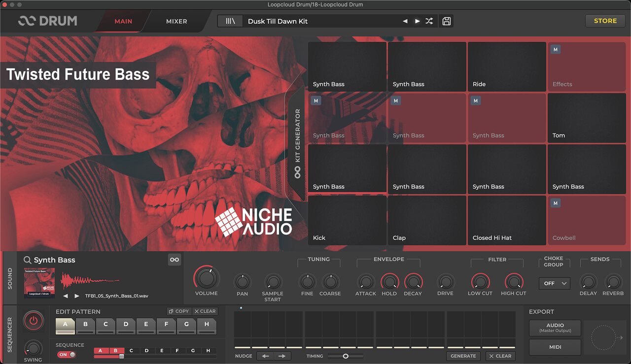Select the Kick pad
Screen dimensions: 631x364
[347, 220]
